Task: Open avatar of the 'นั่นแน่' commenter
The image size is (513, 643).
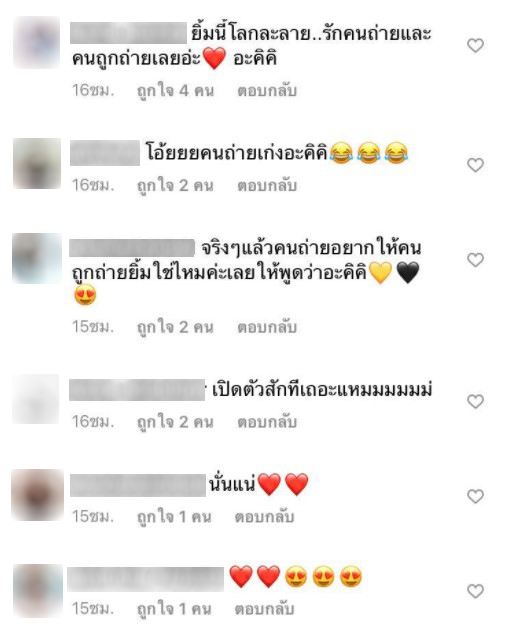Action: coord(37,495)
